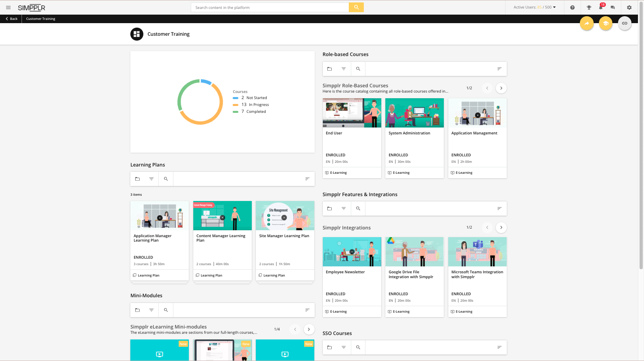Open sort icon in SSO Courses toolbar
644x361 pixels.
(499, 347)
